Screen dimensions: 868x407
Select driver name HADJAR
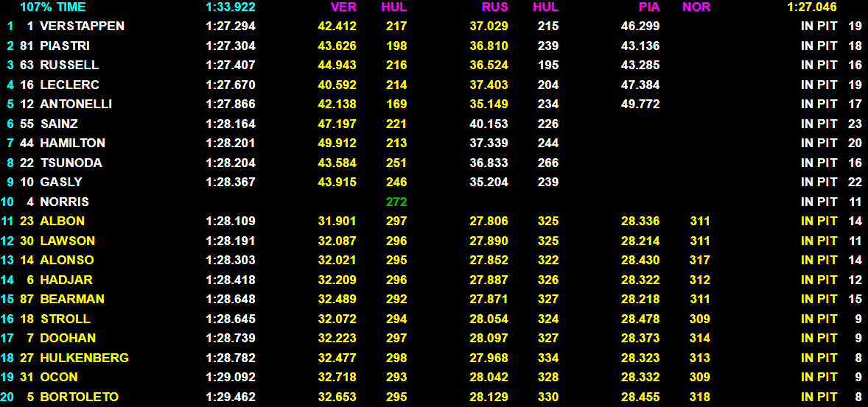66,280
